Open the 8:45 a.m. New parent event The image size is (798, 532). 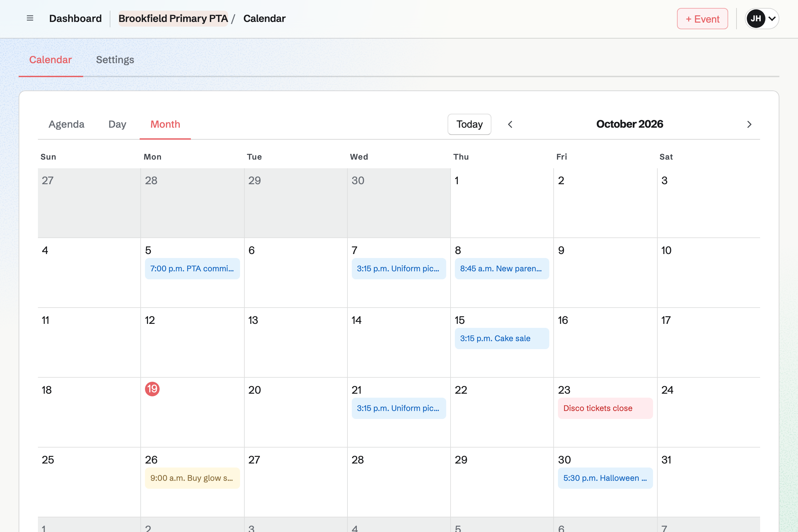[502, 268]
